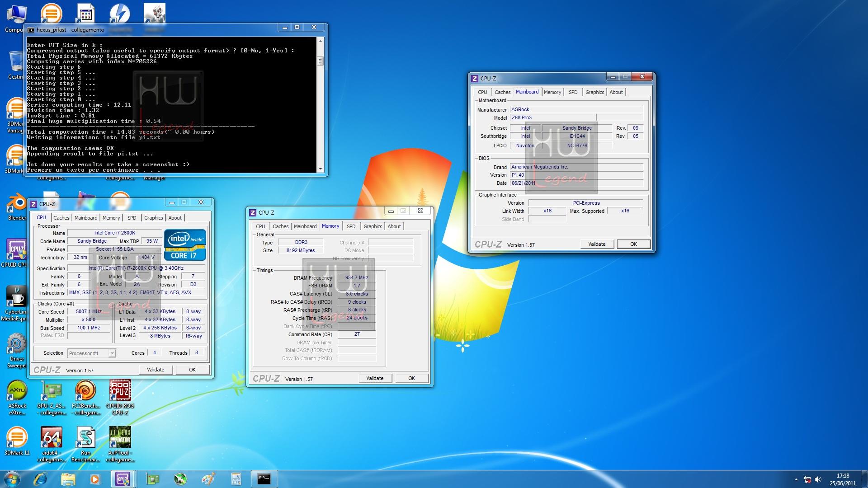Click Validate in the memory timings window
This screenshot has width=868, height=488.
pyautogui.click(x=375, y=378)
